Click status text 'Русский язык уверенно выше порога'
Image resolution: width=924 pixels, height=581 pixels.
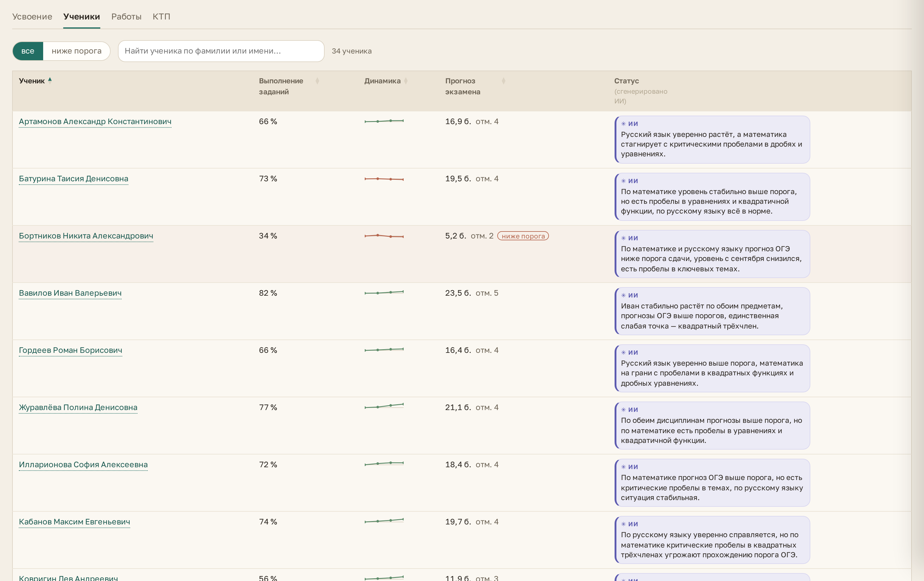pos(689,363)
